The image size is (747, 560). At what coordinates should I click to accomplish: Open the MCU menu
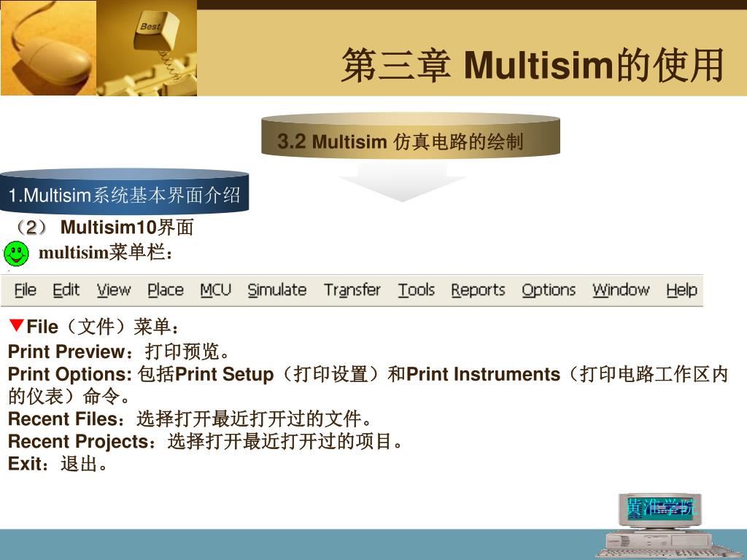[x=215, y=290]
